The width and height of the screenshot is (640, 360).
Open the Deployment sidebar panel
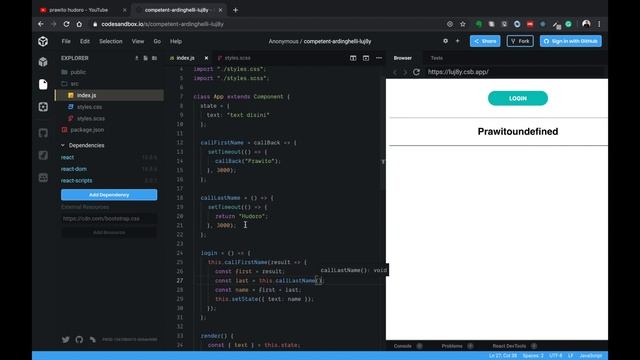[43, 155]
